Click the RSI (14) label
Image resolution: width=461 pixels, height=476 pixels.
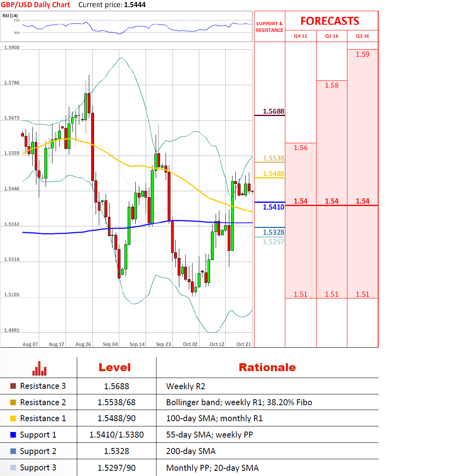10,16
